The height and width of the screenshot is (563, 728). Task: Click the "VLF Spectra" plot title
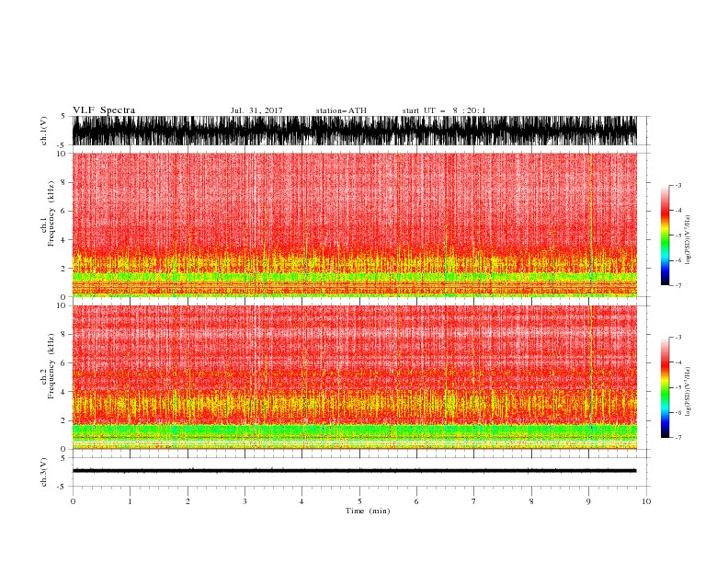tap(104, 110)
